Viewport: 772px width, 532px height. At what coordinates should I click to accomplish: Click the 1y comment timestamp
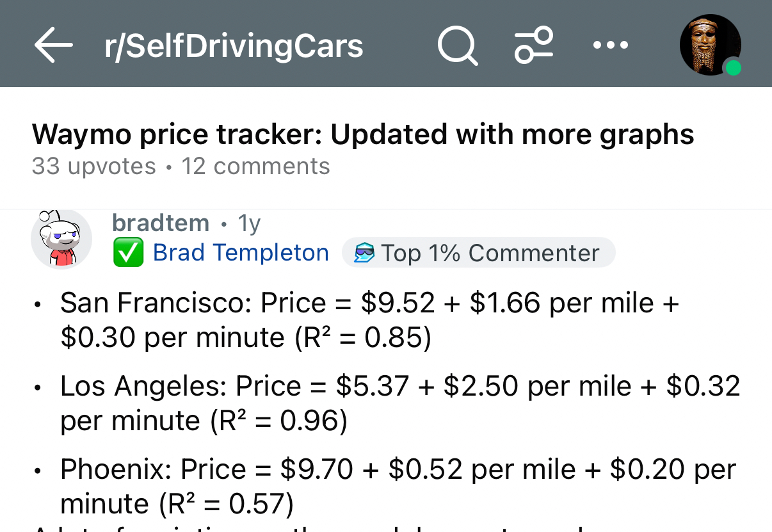[249, 223]
